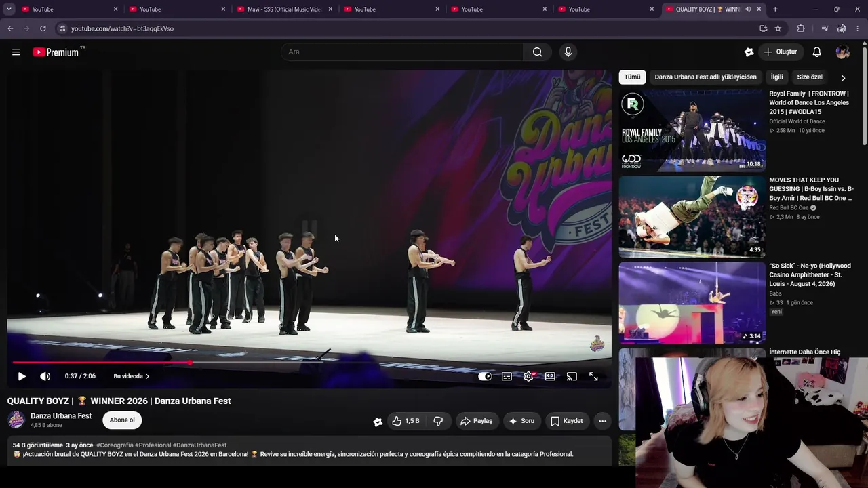
Task: Open the browser extensions puzzle menu
Action: 801,28
